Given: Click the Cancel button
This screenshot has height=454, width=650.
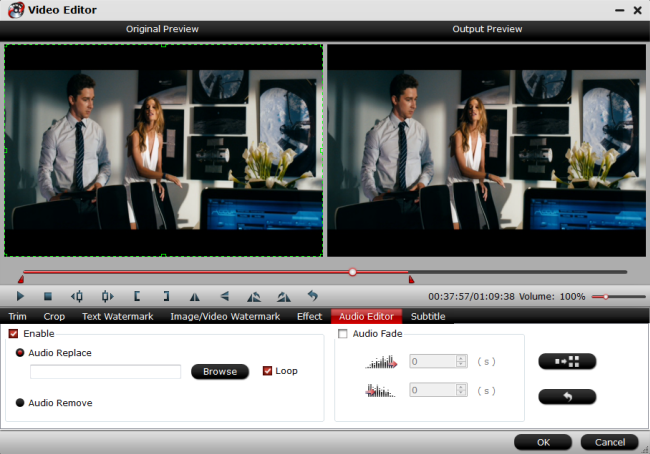Looking at the screenshot, I should pyautogui.click(x=609, y=442).
